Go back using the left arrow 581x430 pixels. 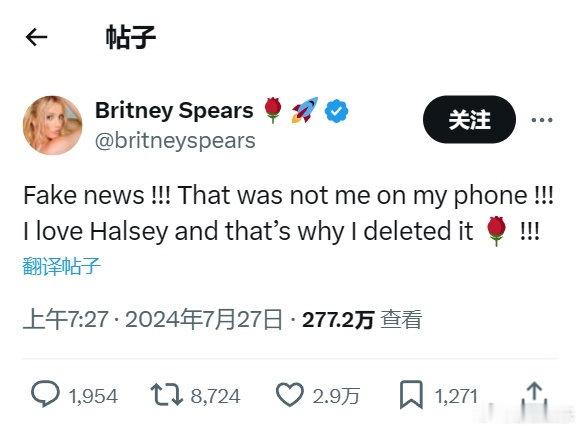pos(36,37)
